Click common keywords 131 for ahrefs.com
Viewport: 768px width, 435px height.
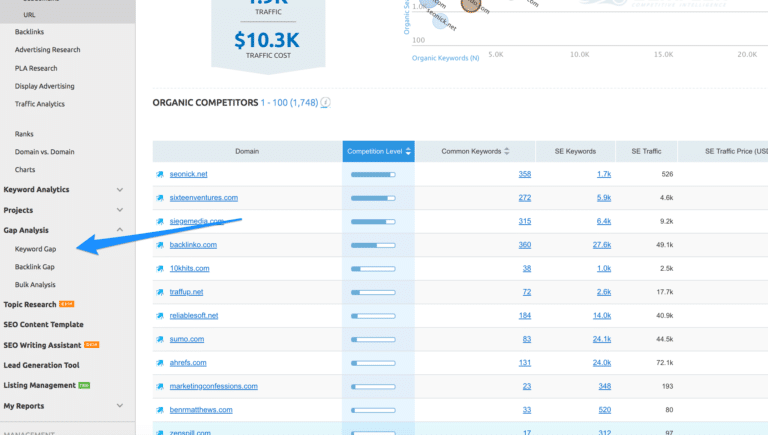tap(525, 362)
